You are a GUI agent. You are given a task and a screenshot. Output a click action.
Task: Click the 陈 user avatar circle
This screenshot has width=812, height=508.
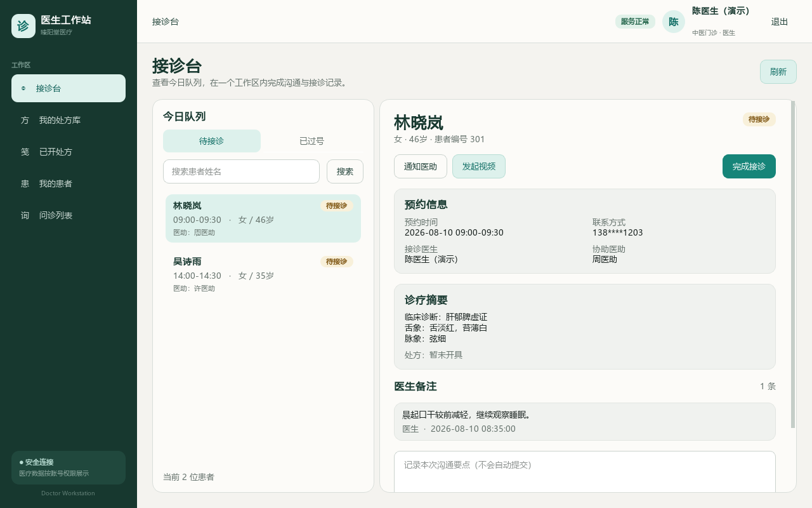point(674,22)
